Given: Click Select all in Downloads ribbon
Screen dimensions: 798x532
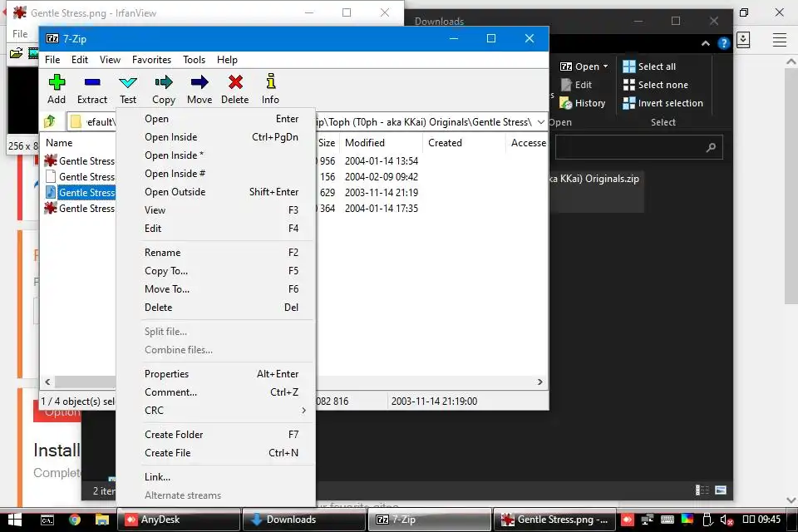Looking at the screenshot, I should pyautogui.click(x=649, y=66).
